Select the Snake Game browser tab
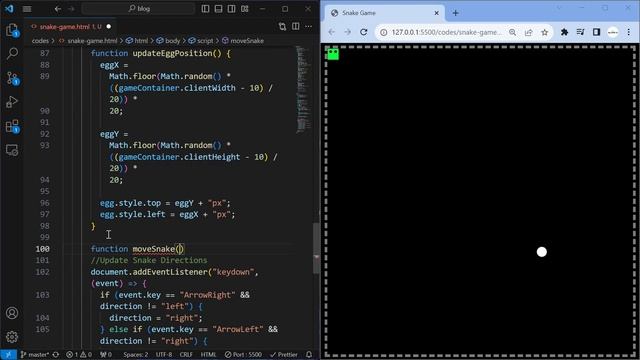This screenshot has height=360, width=640. (x=384, y=13)
